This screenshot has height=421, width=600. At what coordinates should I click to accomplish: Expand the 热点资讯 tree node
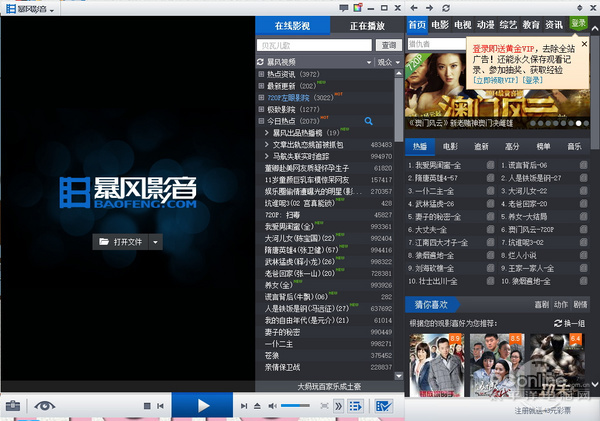tap(261, 74)
